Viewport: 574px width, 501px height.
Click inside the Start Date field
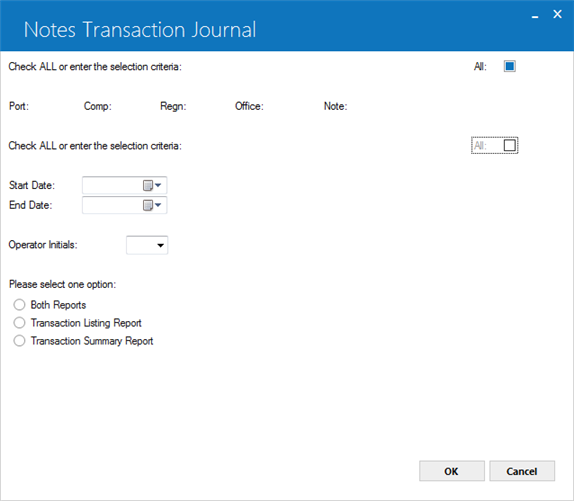(x=112, y=186)
